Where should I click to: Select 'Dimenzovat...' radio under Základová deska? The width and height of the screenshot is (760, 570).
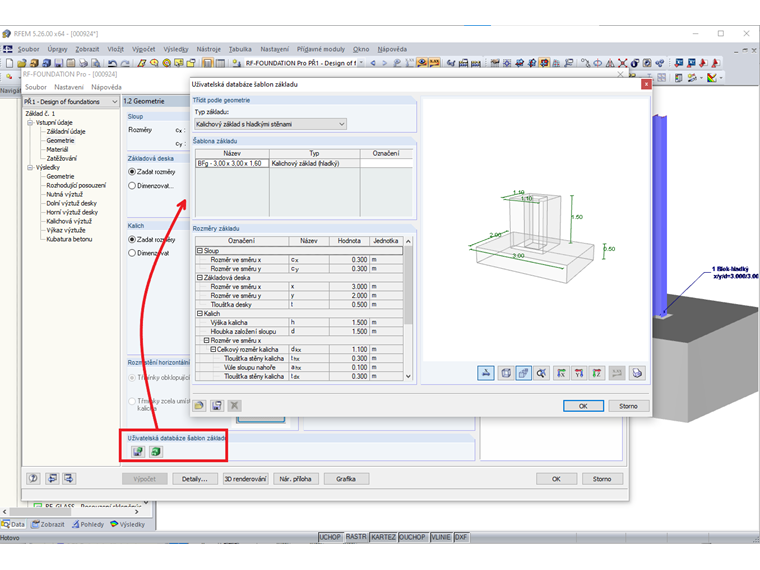(132, 186)
